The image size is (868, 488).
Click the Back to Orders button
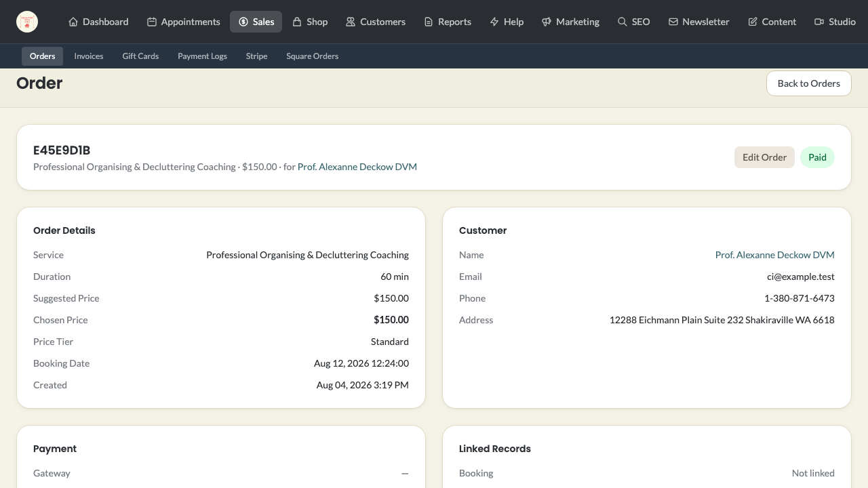pyautogui.click(x=809, y=83)
